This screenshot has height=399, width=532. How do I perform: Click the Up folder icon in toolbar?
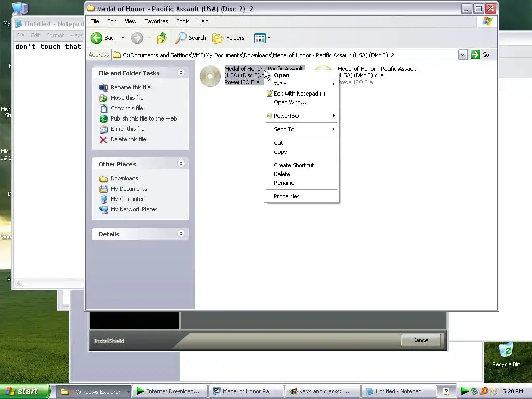click(162, 38)
